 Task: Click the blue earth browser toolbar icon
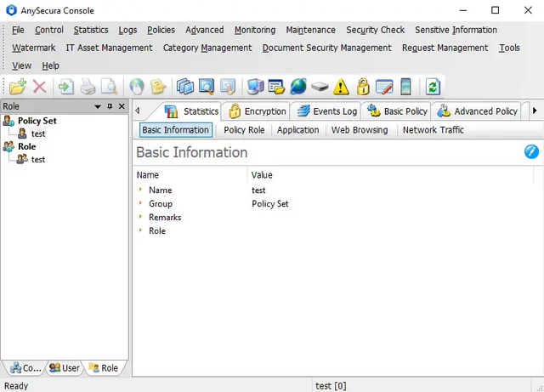pos(298,87)
